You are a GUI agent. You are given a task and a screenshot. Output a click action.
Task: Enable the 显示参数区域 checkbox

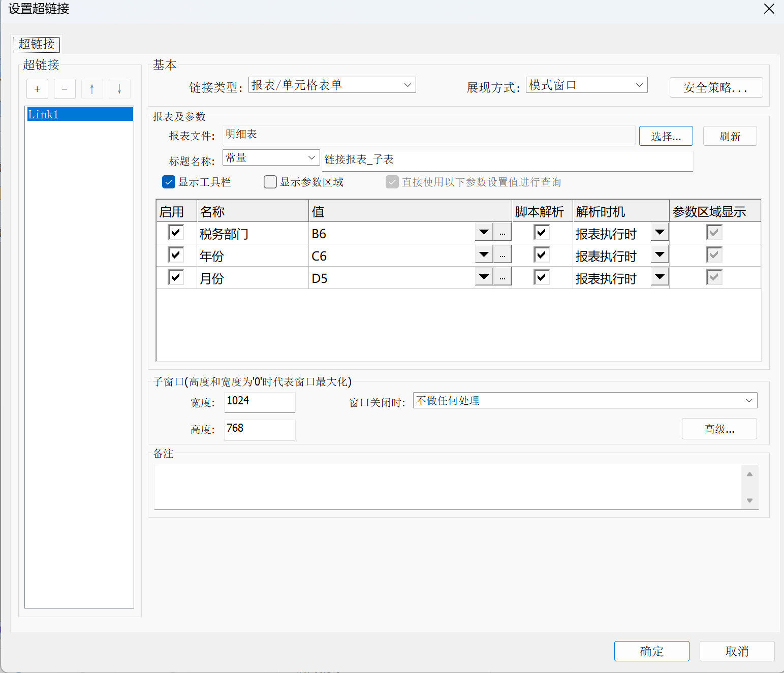click(x=270, y=182)
